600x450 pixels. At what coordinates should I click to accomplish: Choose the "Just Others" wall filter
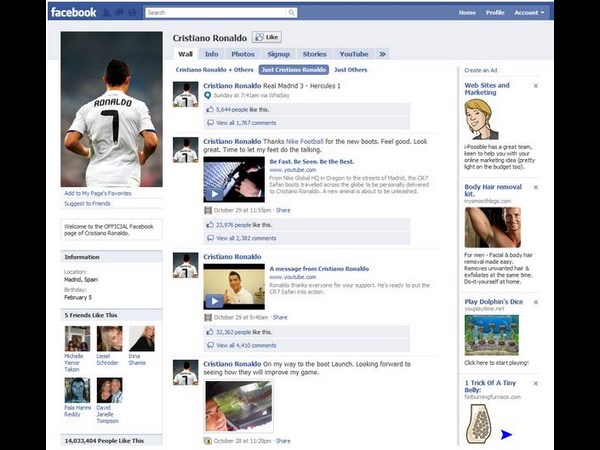tap(350, 70)
